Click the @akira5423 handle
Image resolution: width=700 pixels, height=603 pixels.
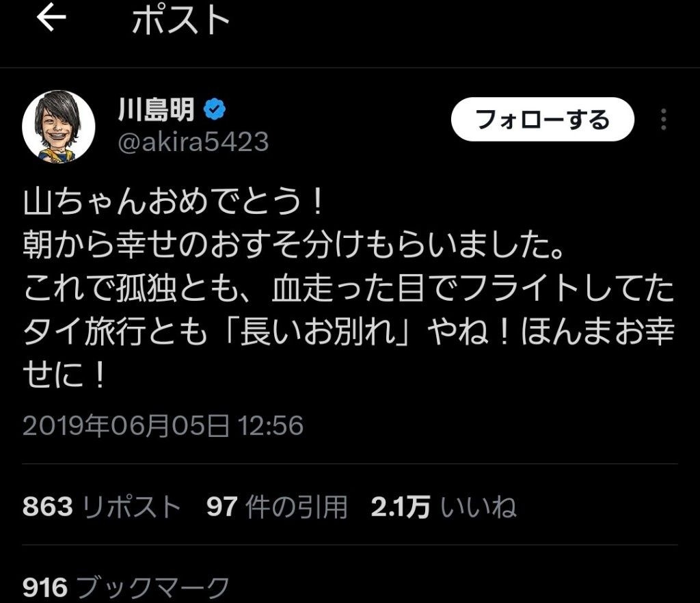point(193,142)
